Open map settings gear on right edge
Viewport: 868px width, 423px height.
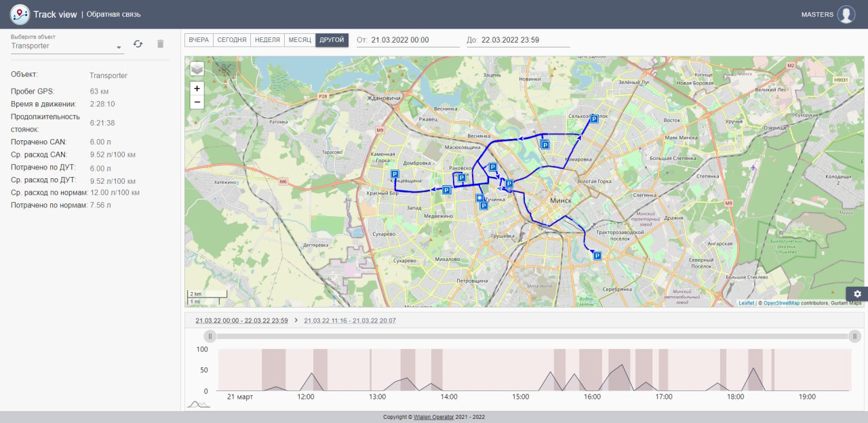tap(857, 294)
